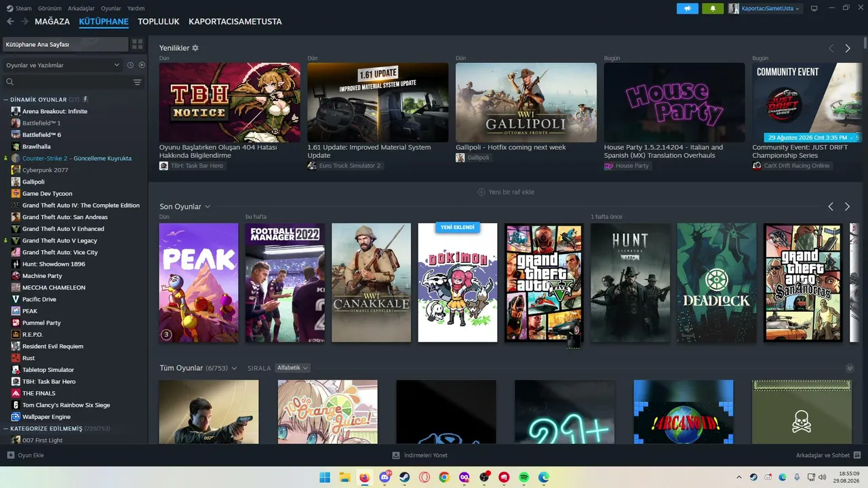Open the Oyunlar menu

[111, 8]
